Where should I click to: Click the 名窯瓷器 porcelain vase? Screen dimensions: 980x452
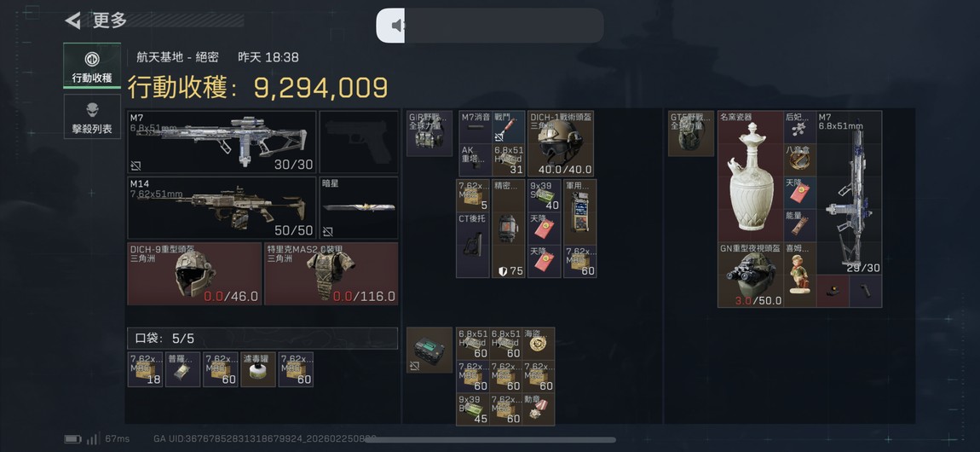pos(751,177)
